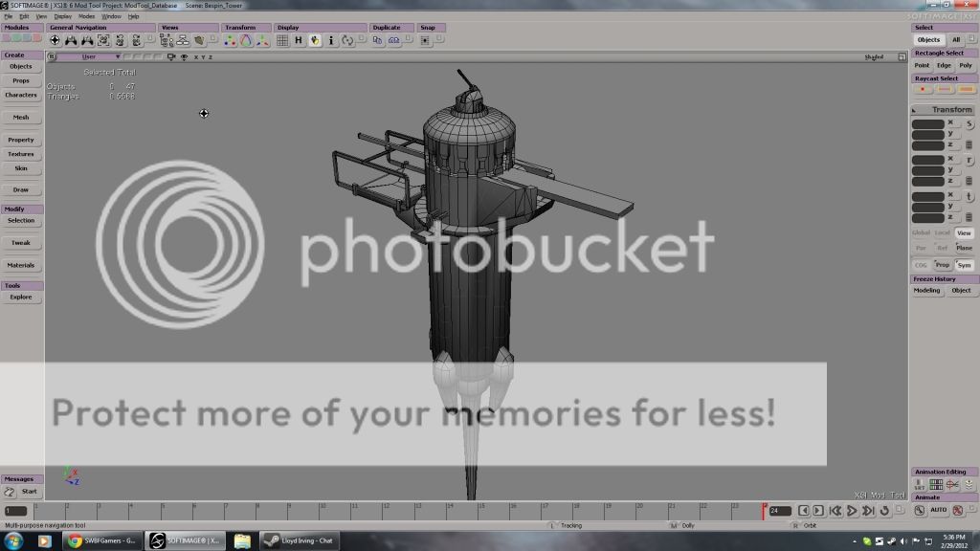Click the info 'i' icon

coord(331,40)
